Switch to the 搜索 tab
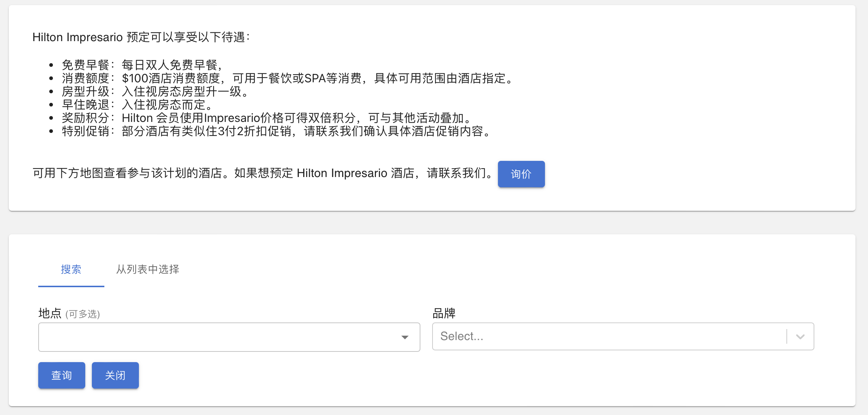This screenshot has height=415, width=868. 71,269
